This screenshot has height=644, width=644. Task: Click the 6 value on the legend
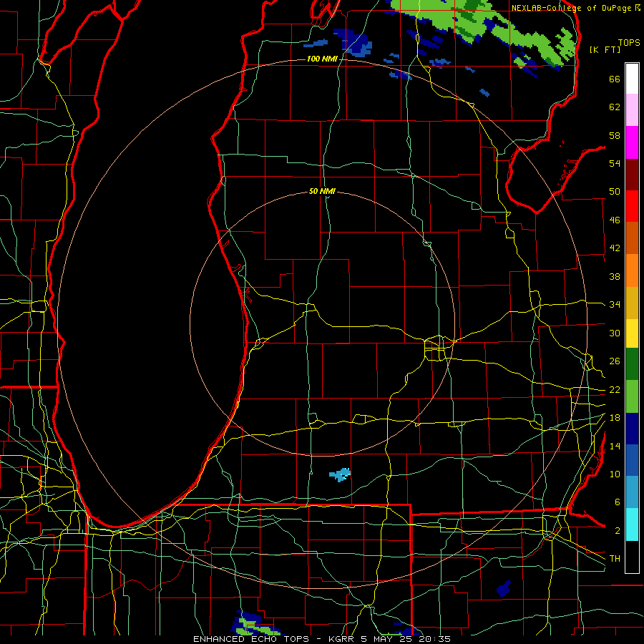coord(617,502)
